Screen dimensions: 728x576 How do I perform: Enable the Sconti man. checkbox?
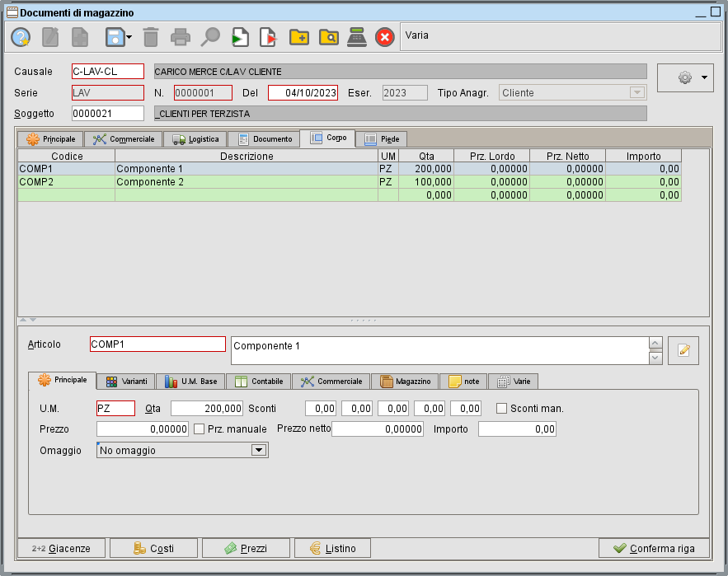501,408
